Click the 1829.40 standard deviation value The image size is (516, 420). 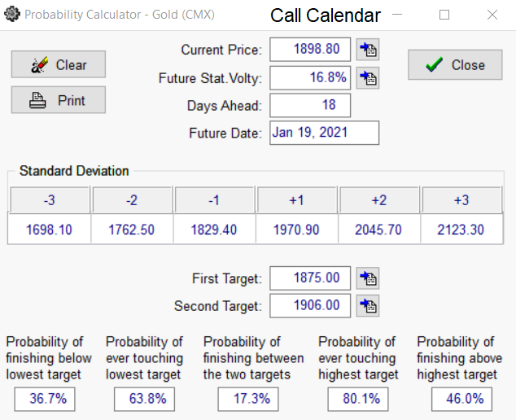pyautogui.click(x=214, y=230)
